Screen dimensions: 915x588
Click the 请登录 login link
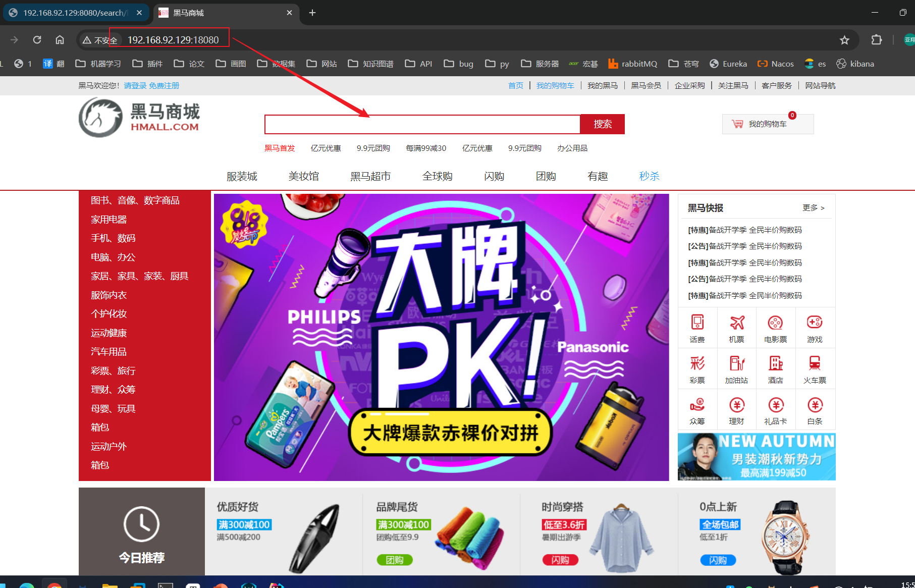[x=135, y=86]
